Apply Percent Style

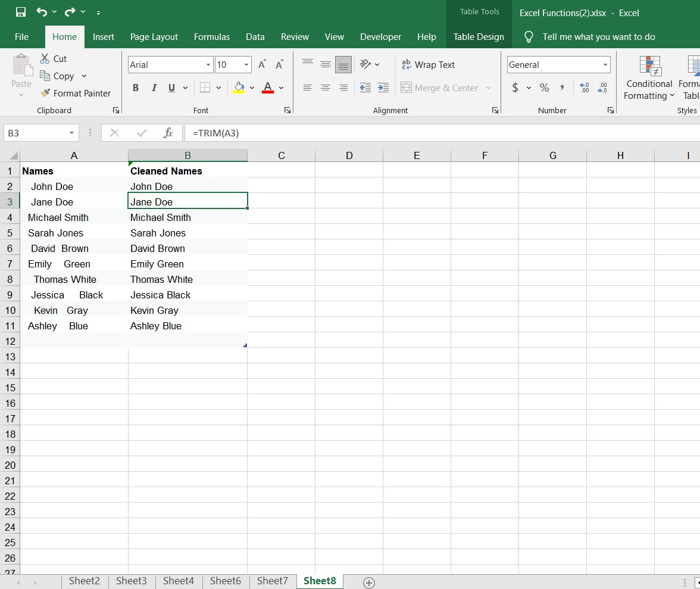click(544, 88)
